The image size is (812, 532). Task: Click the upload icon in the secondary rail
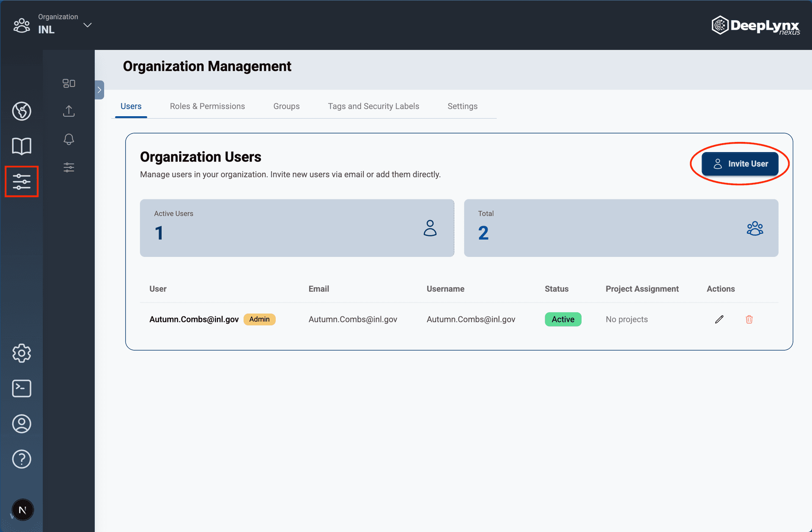tap(69, 111)
